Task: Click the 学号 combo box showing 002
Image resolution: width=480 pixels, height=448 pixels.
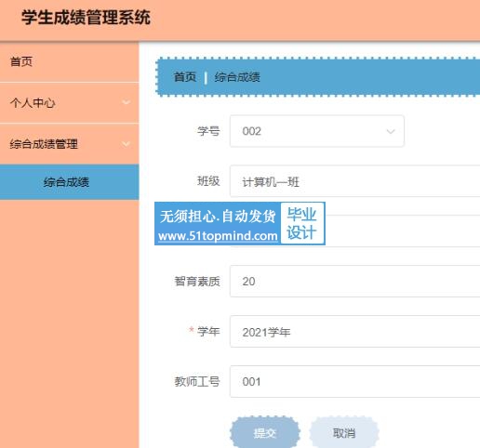Action: 317,131
